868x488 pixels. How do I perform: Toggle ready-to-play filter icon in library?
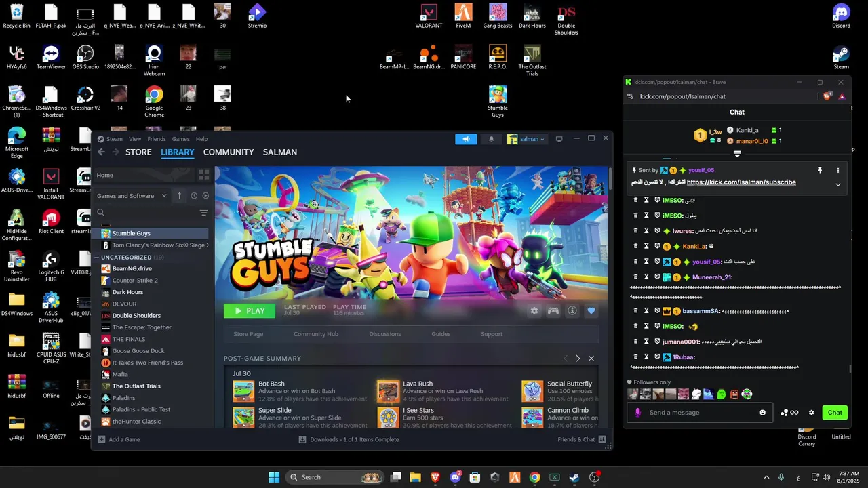point(205,196)
